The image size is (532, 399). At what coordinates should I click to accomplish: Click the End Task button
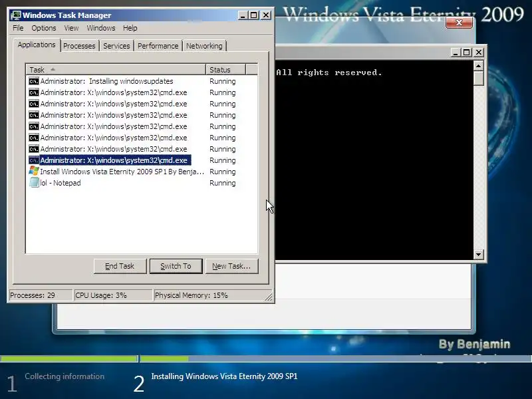click(x=120, y=266)
